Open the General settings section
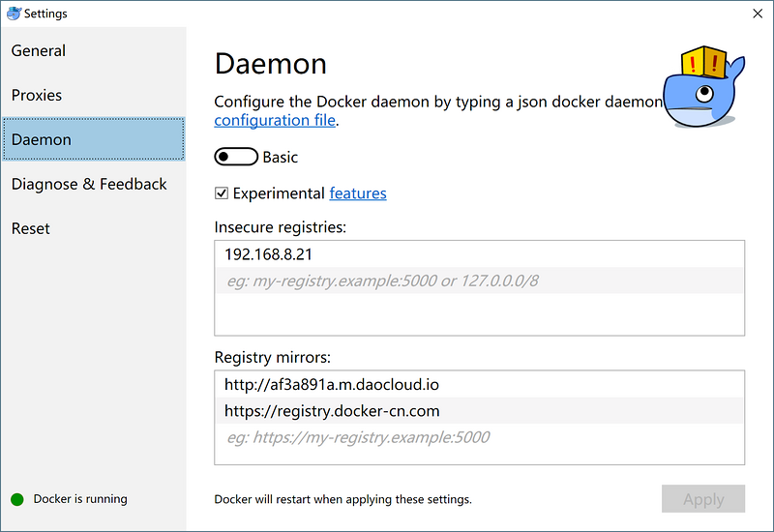The height and width of the screenshot is (532, 774). (x=93, y=50)
